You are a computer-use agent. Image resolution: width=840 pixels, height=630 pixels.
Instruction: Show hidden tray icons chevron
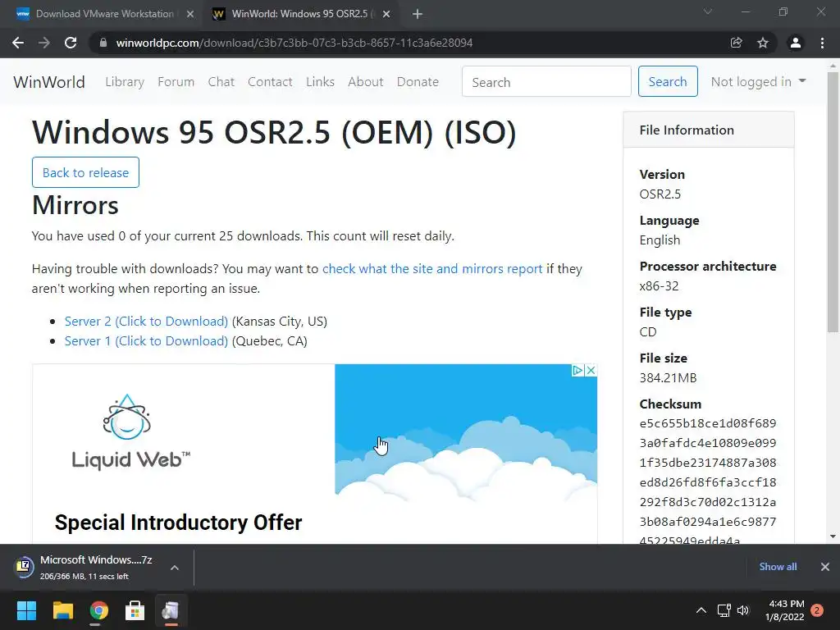pos(701,610)
